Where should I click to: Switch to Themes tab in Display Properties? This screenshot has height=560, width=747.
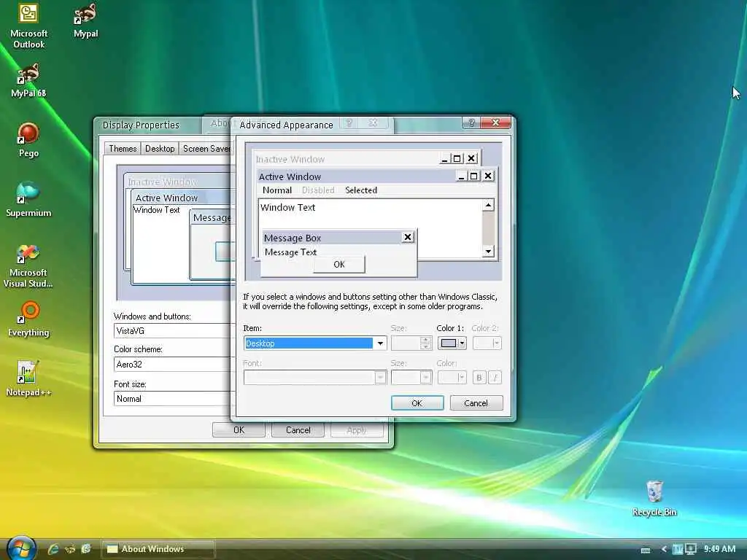(x=123, y=149)
